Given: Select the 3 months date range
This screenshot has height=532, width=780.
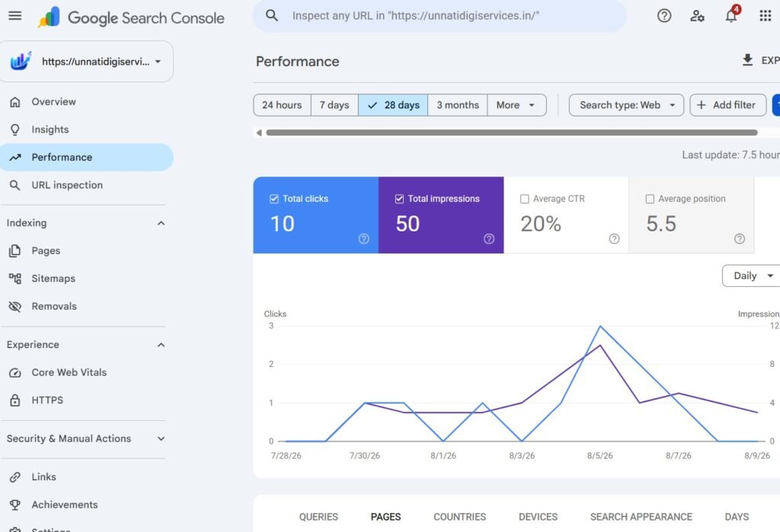Looking at the screenshot, I should point(458,105).
